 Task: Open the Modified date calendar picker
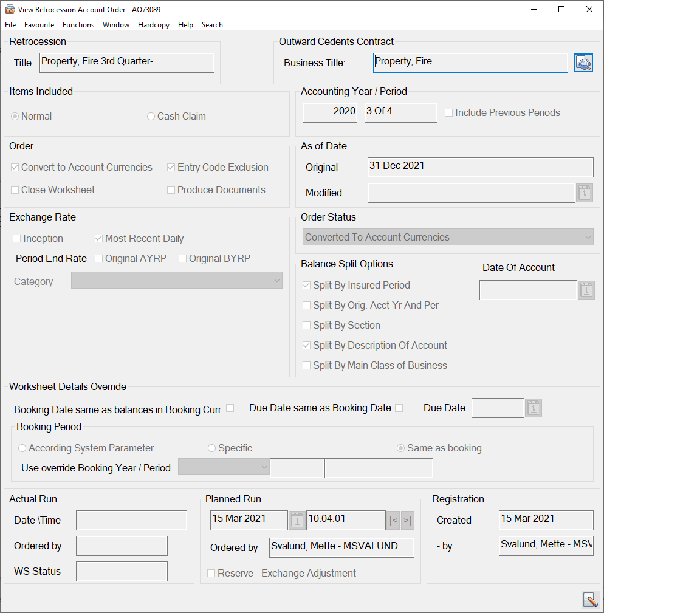pos(584,193)
